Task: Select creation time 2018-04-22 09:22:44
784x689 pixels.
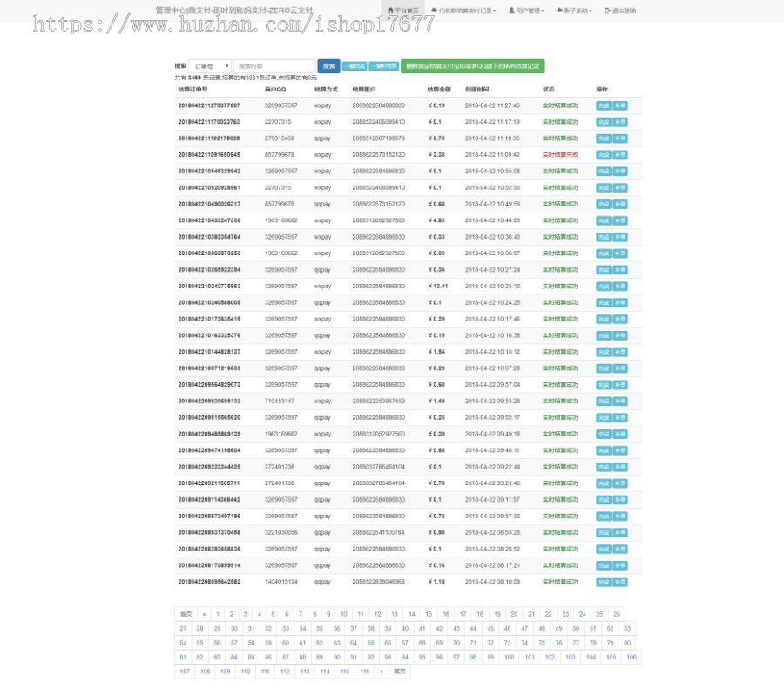Action: click(492, 467)
